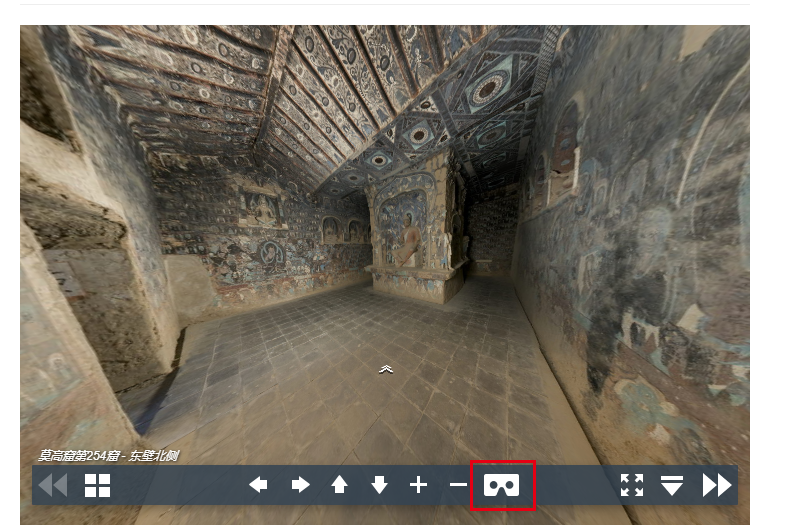Click the floor navigation chevron hotspot
The width and height of the screenshot is (794, 531).
click(x=386, y=370)
